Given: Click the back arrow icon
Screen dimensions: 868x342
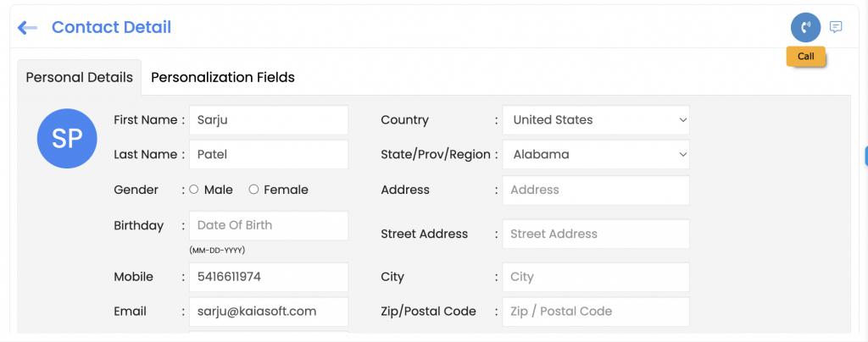Looking at the screenshot, I should pos(27,28).
